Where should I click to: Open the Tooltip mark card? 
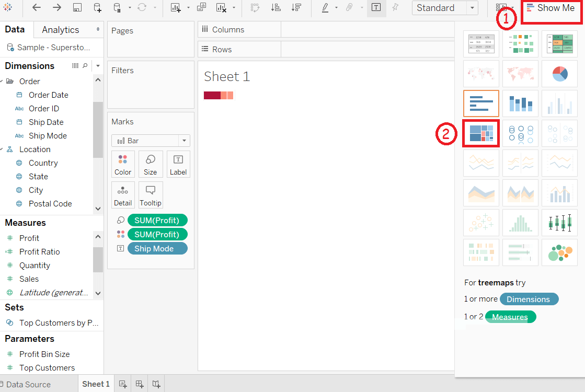point(151,195)
